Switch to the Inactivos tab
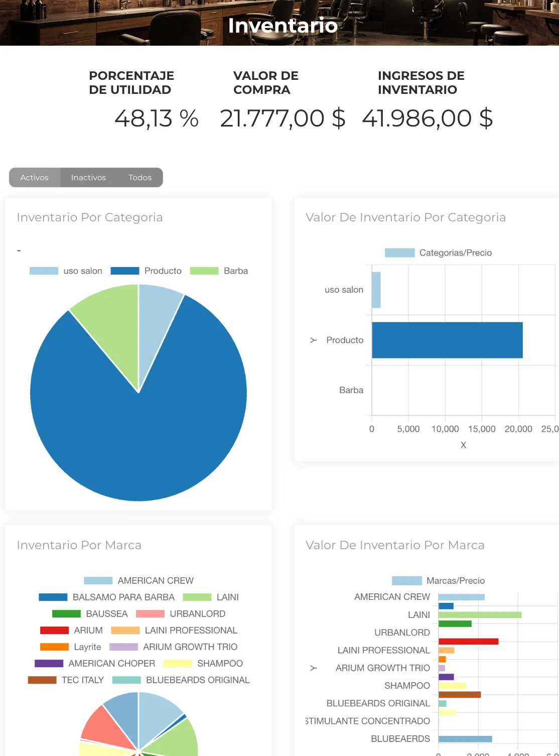This screenshot has width=559, height=756. coord(88,177)
